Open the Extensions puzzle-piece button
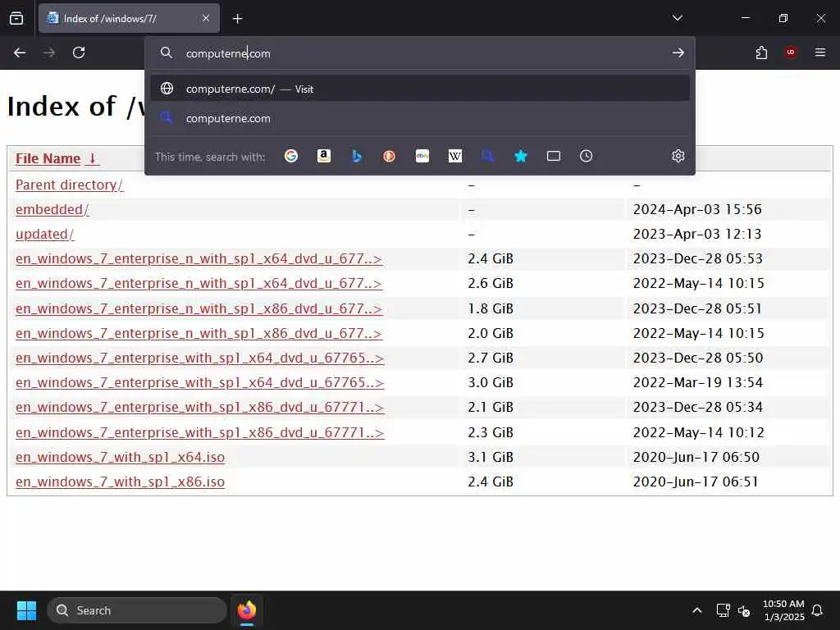Screen dimensions: 840x630 (x=761, y=52)
